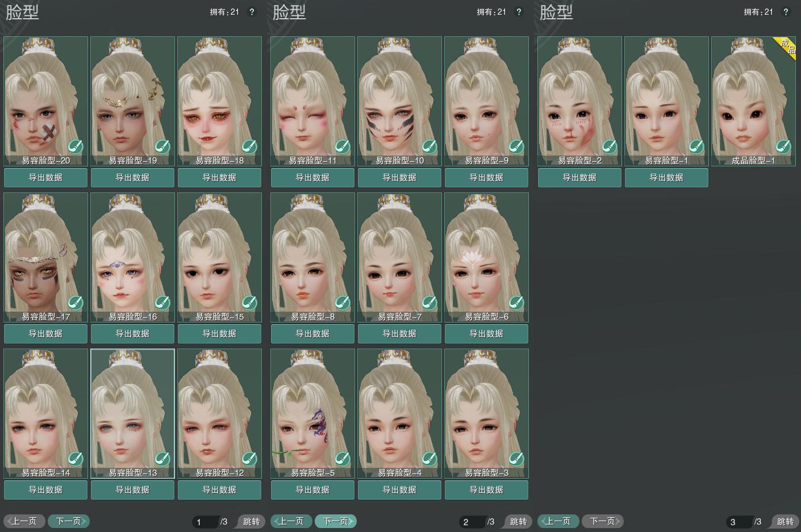Export data for 易容脸型-13

pos(133,490)
